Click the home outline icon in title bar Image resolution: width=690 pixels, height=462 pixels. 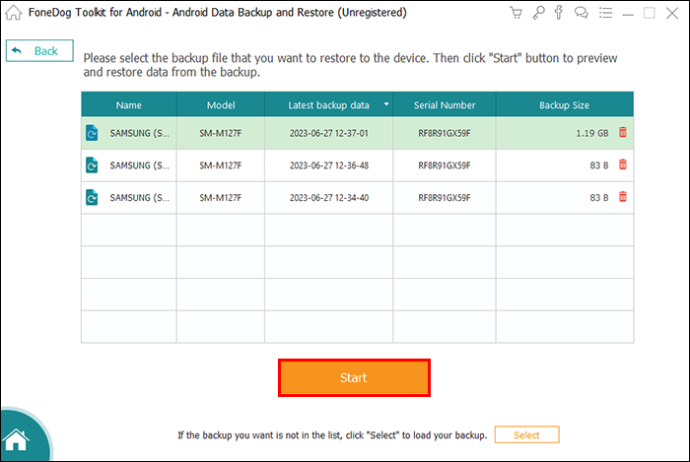(13, 12)
